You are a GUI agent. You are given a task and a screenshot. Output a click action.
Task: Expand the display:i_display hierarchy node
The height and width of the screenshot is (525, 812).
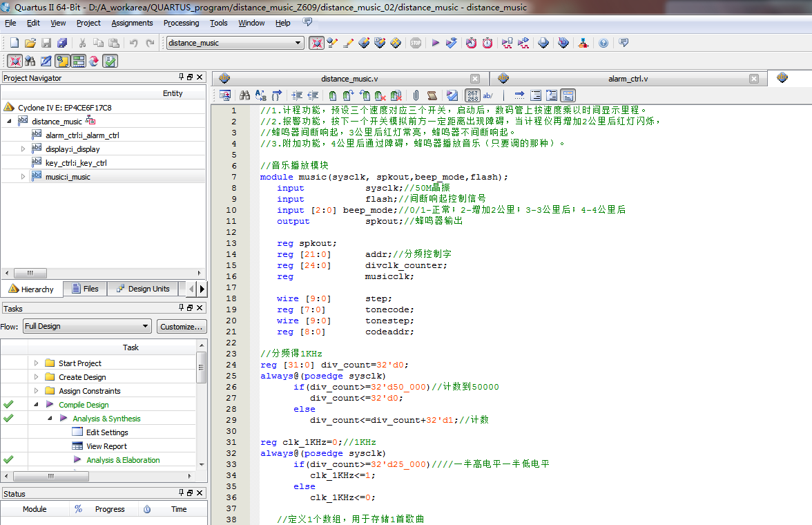click(23, 149)
